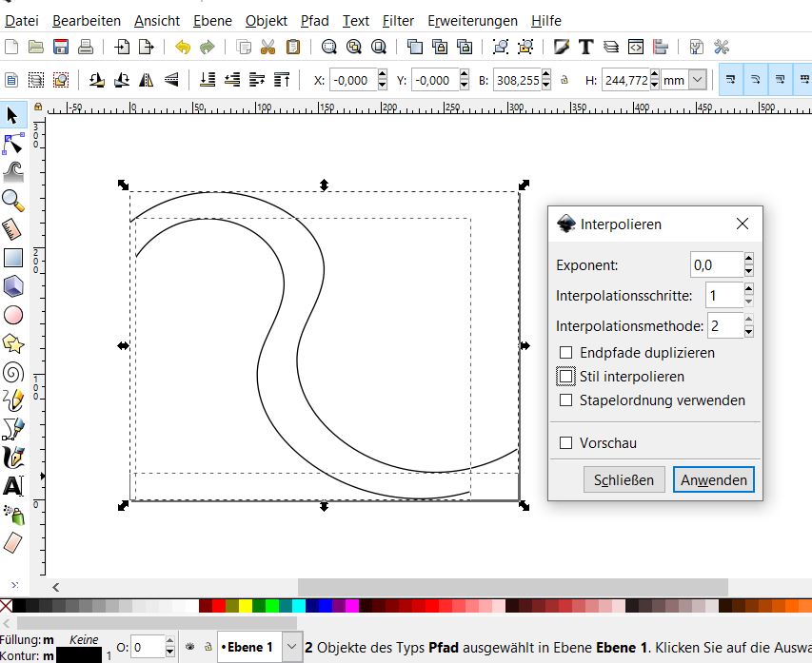812x663 pixels.
Task: Pick the yellow color swatch in palette
Action: (x=246, y=606)
